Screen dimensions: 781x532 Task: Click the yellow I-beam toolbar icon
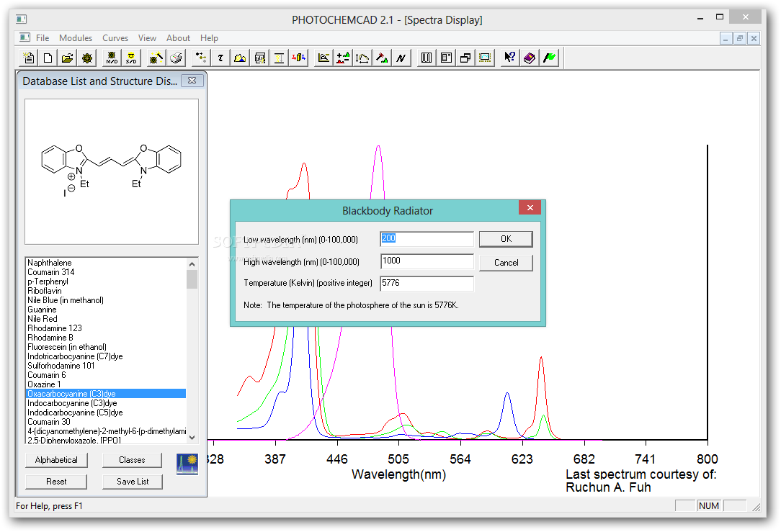pyautogui.click(x=279, y=58)
